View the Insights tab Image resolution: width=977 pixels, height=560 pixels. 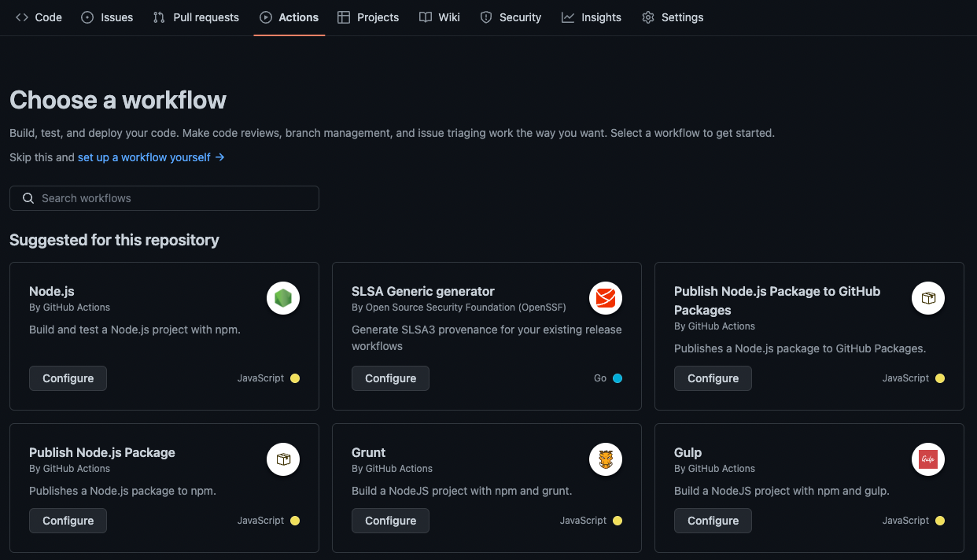pos(592,17)
